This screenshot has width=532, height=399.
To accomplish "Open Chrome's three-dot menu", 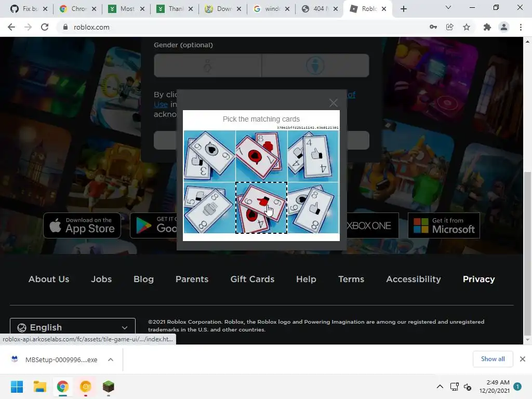I will (521, 27).
